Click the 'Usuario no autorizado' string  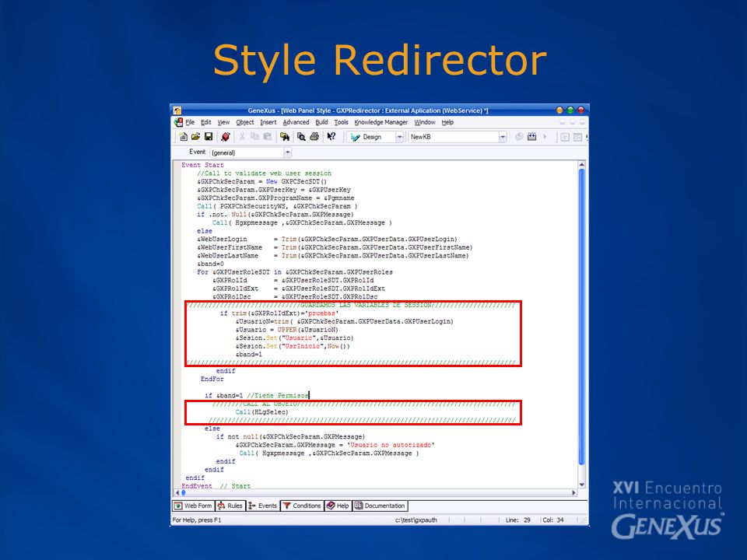point(391,445)
